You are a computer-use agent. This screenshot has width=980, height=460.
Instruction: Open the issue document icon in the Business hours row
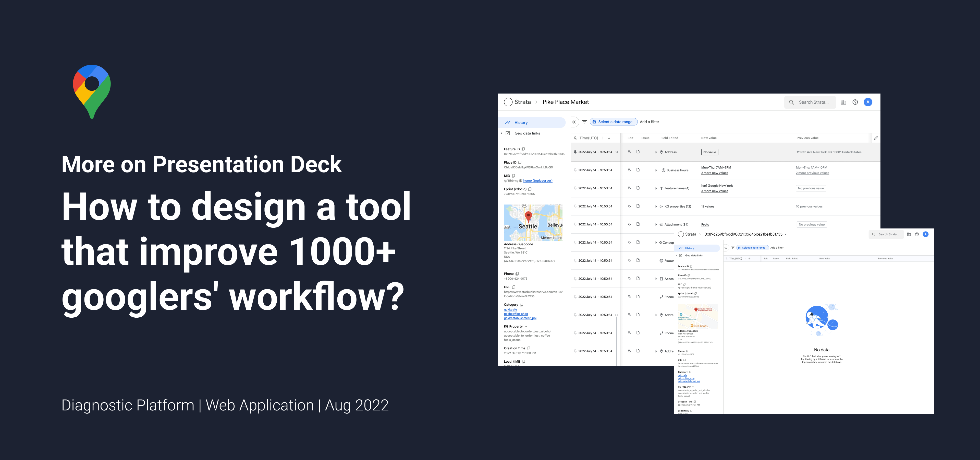pyautogui.click(x=638, y=170)
